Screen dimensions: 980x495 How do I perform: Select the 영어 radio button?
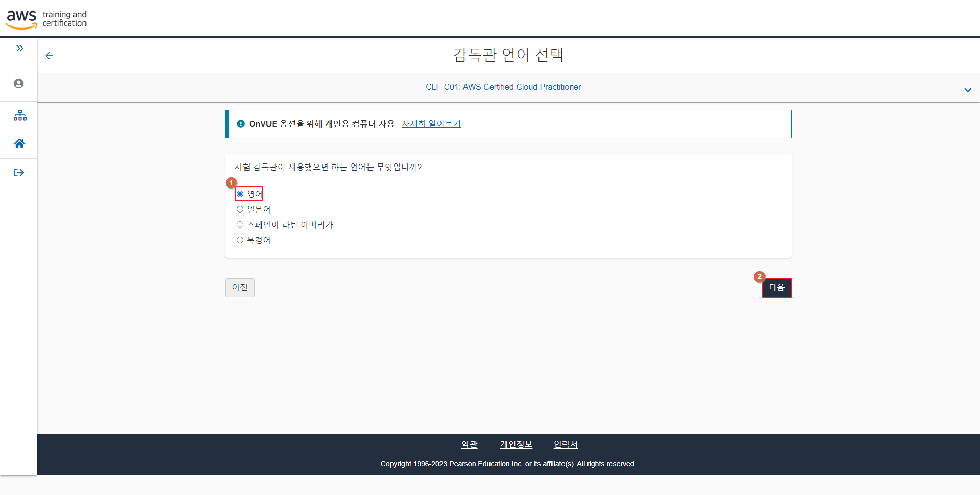coord(240,194)
